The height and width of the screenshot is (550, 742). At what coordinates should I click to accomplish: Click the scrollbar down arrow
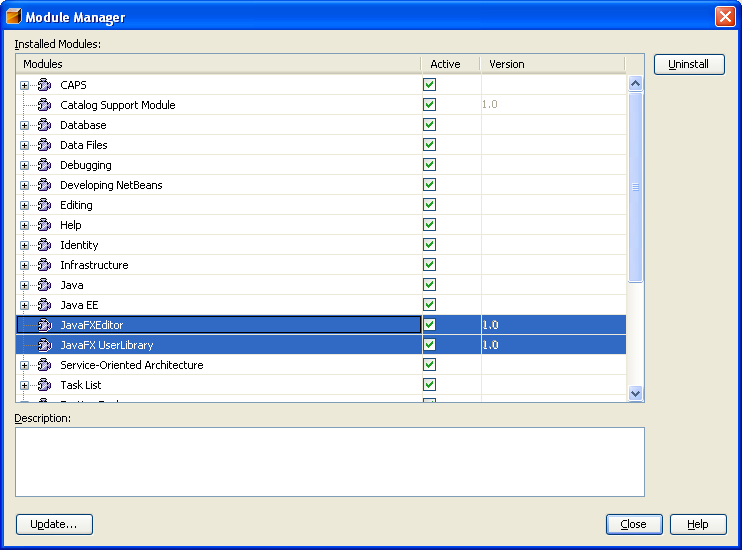pos(636,393)
